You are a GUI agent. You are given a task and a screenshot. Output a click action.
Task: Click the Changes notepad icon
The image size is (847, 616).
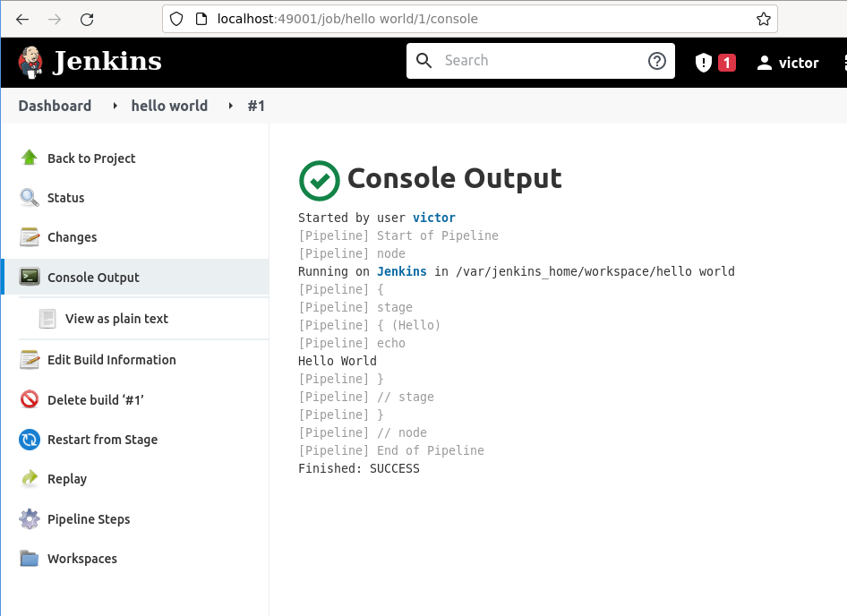pos(30,237)
